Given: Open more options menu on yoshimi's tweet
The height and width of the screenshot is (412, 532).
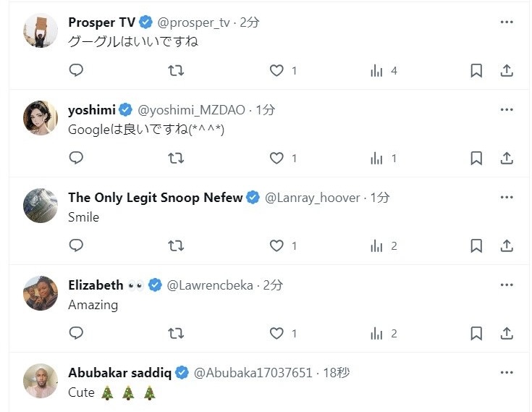Looking at the screenshot, I should (x=507, y=109).
